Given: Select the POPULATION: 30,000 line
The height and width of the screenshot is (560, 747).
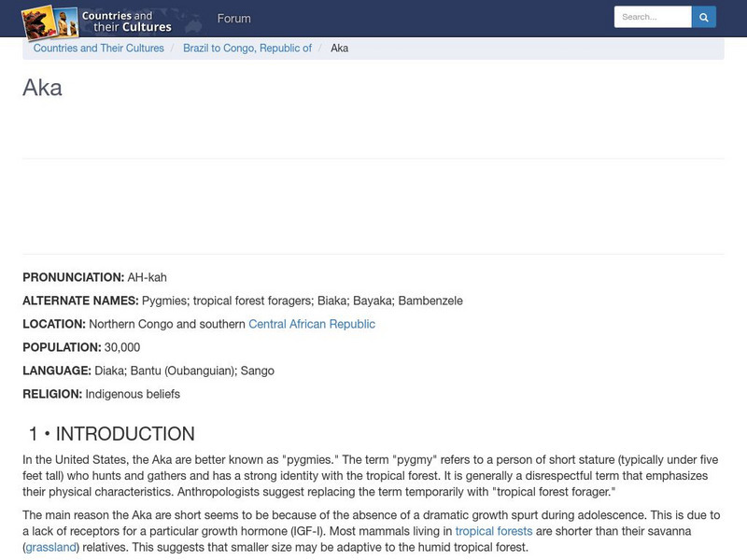Looking at the screenshot, I should (x=81, y=347).
